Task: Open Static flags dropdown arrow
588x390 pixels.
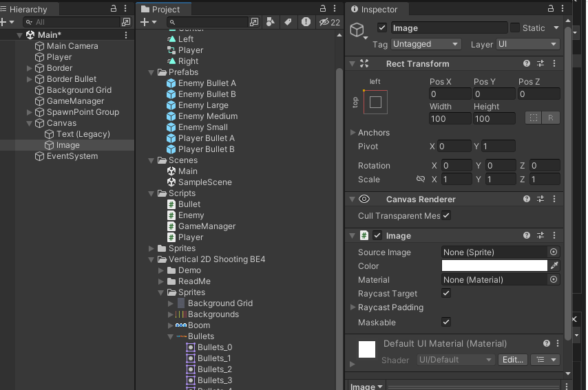Action: click(x=556, y=28)
